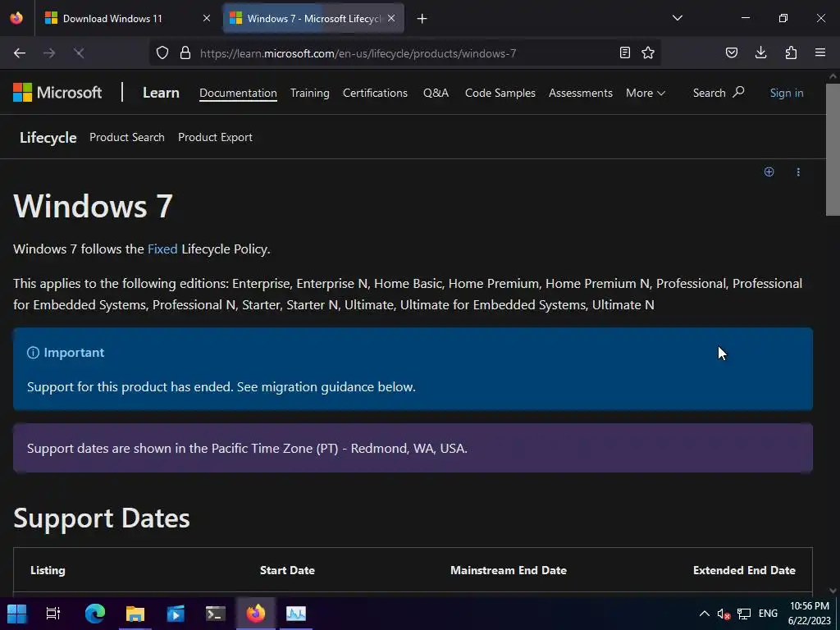Expand the list all tabs chevron
Image resolution: width=840 pixels, height=630 pixels.
678,18
